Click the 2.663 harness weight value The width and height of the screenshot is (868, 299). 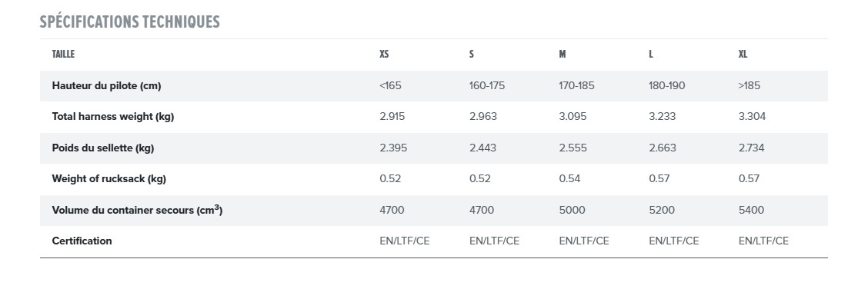click(662, 148)
